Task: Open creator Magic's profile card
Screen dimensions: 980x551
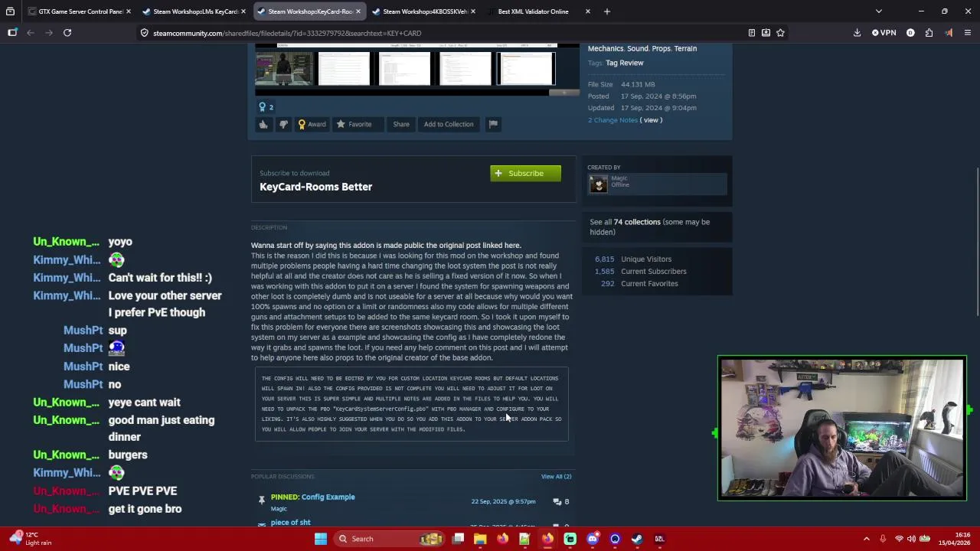Action: click(x=657, y=184)
